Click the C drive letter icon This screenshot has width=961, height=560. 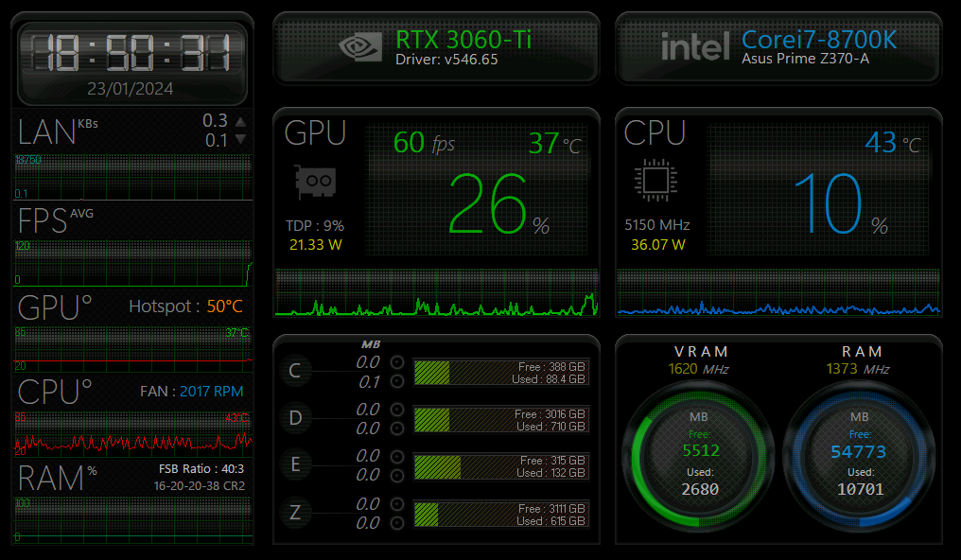[x=295, y=371]
